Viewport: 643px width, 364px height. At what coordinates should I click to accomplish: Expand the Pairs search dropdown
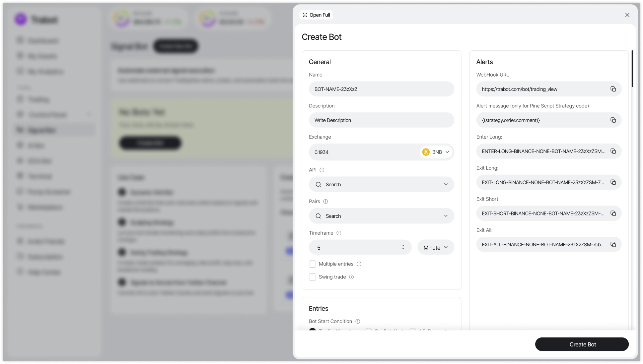tap(446, 216)
